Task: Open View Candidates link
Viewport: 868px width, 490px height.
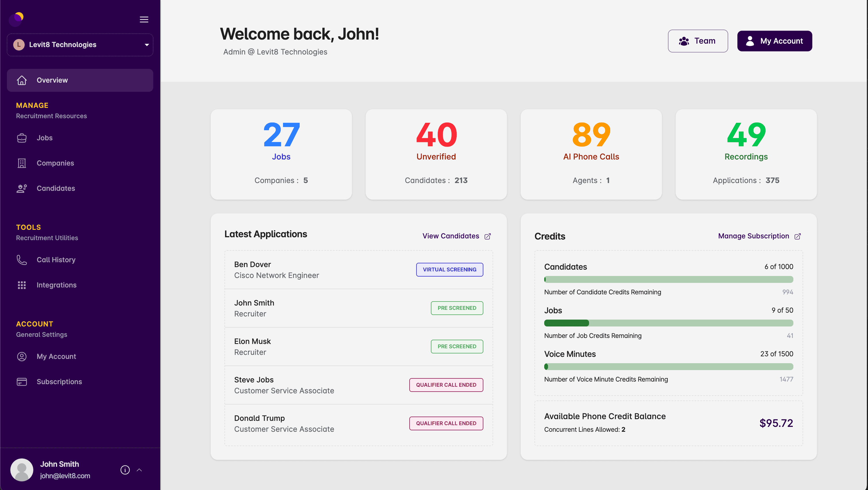Action: 451,236
